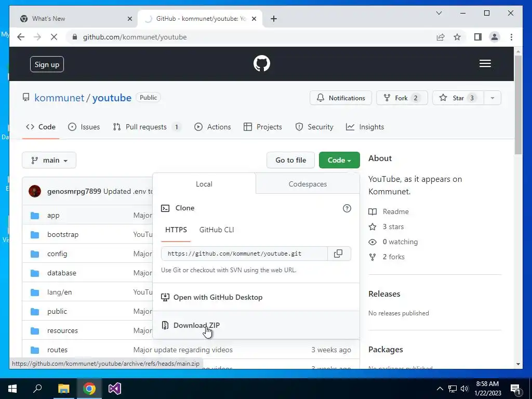Viewport: 532px width, 399px height.
Task: View the 0 watching link
Action: tap(400, 242)
